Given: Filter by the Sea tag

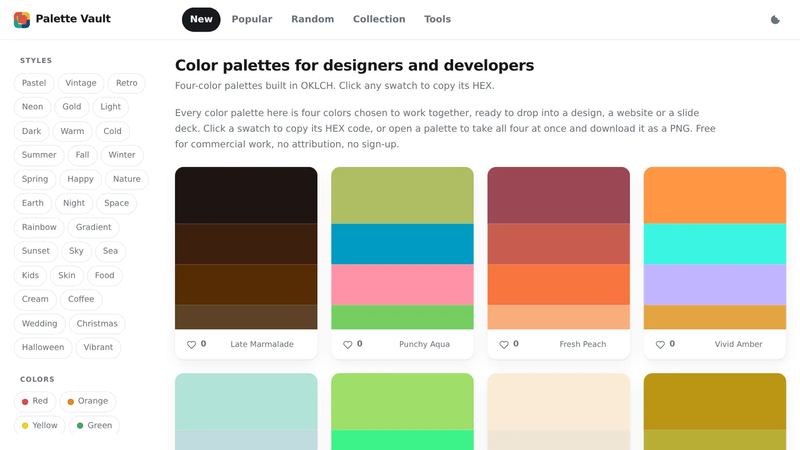Looking at the screenshot, I should pyautogui.click(x=110, y=251).
